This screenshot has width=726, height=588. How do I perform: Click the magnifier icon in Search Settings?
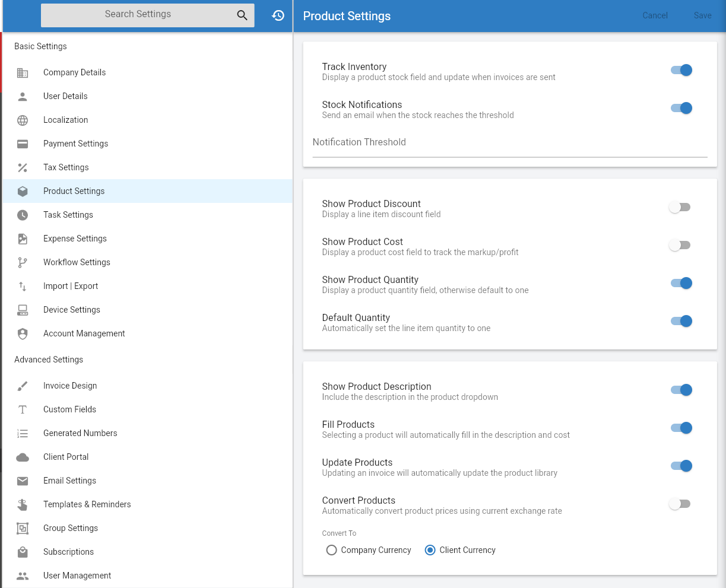(x=242, y=15)
